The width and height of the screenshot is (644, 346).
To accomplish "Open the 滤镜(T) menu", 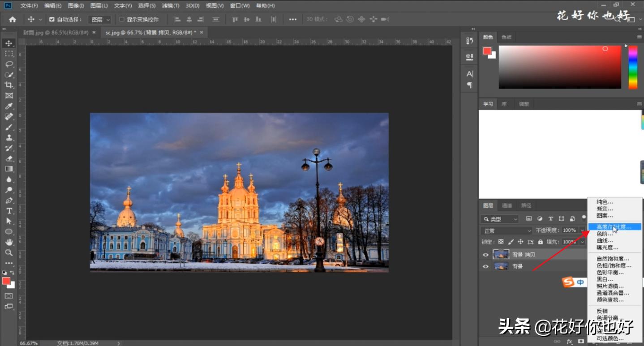I will [170, 6].
